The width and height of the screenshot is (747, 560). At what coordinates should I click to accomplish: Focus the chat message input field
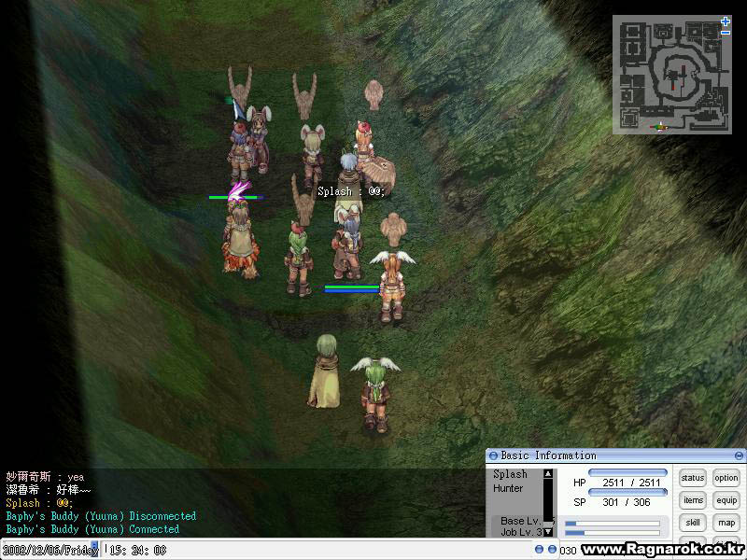coord(317,550)
